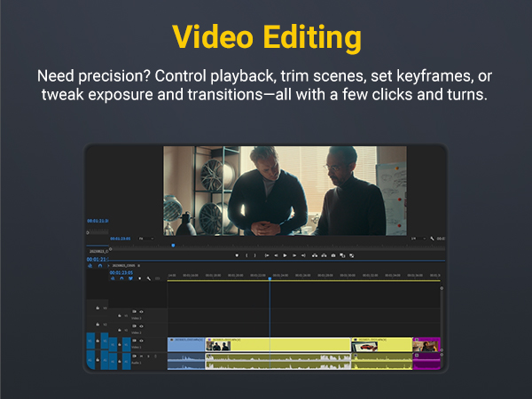Click the Mark Out bracket button
Image resolution: width=532 pixels, height=399 pixels.
tap(255, 255)
